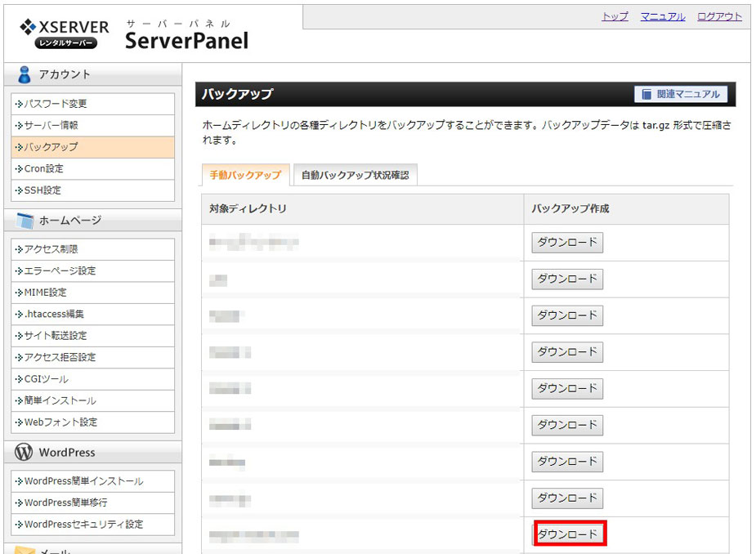Open WordPressセキュリティ設定
The width and height of the screenshot is (756, 554).
tap(92, 525)
